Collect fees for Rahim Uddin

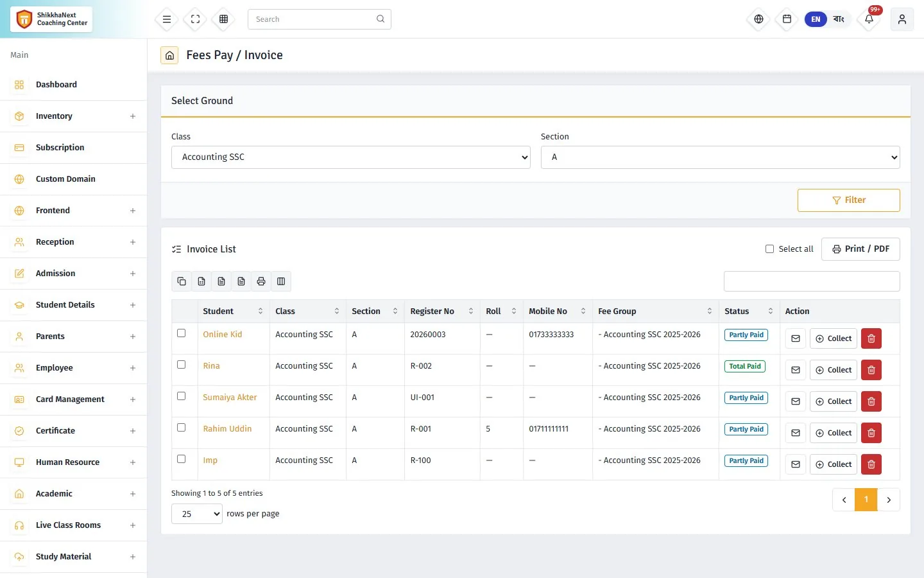pos(834,433)
